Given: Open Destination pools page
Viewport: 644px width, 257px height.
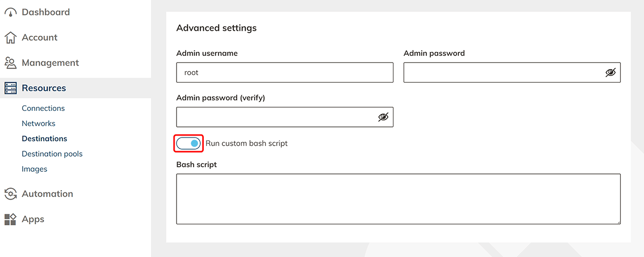Looking at the screenshot, I should (52, 154).
